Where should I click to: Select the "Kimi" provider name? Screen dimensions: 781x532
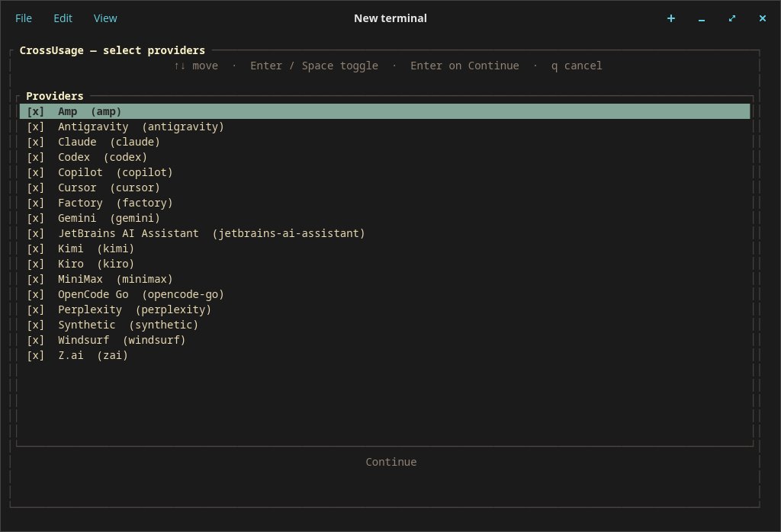[71, 248]
